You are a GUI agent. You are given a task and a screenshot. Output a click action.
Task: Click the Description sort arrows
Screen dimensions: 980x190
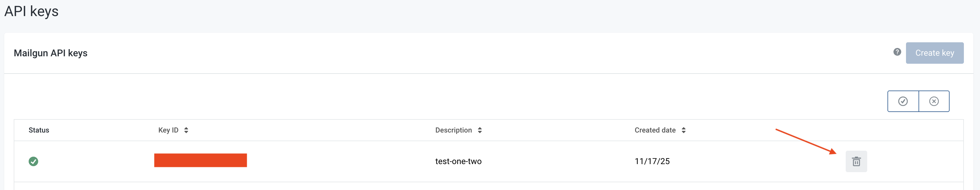pos(480,130)
